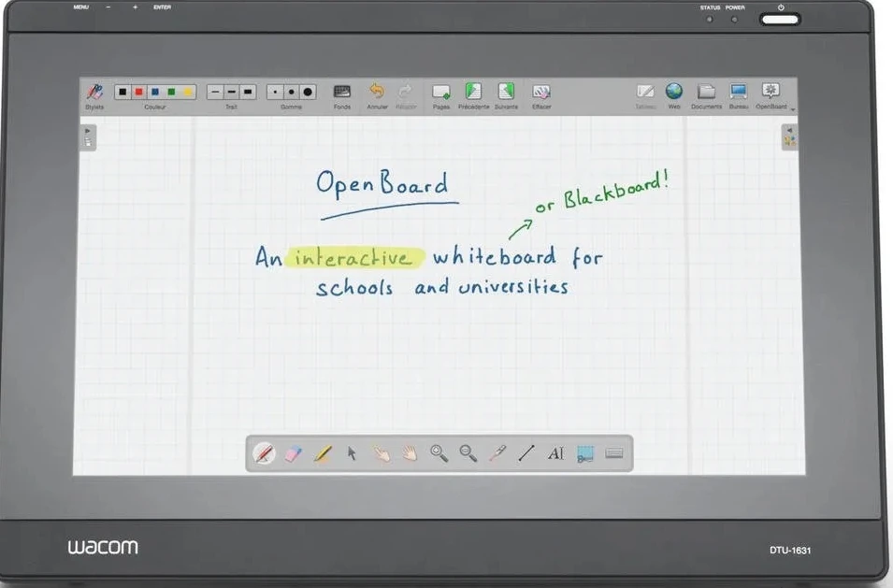The height and width of the screenshot is (588, 893).
Task: Choose the medium Trait line width
Action: tap(231, 92)
